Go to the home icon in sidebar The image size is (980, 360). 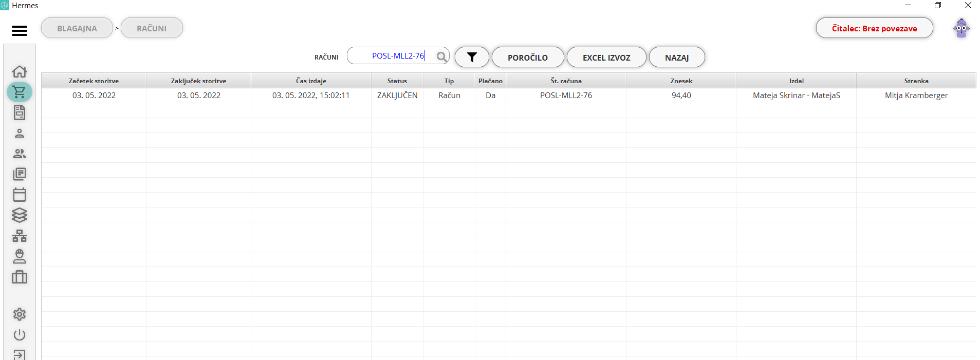[20, 71]
